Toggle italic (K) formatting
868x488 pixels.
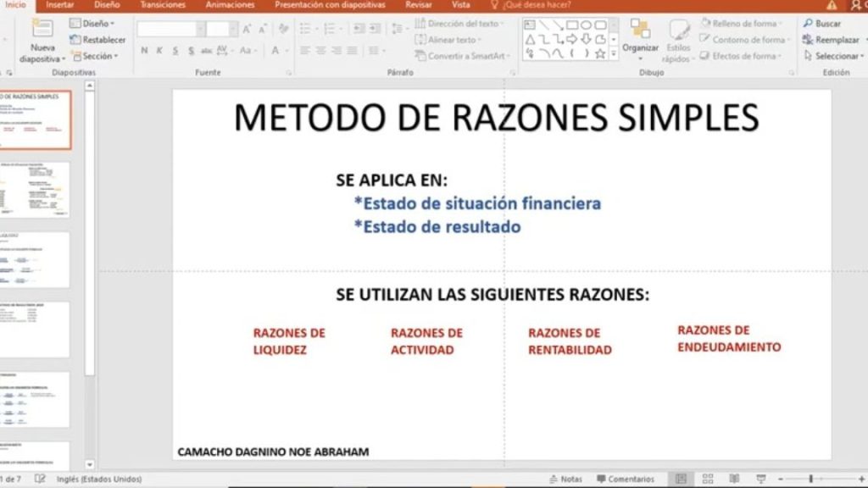tap(160, 51)
